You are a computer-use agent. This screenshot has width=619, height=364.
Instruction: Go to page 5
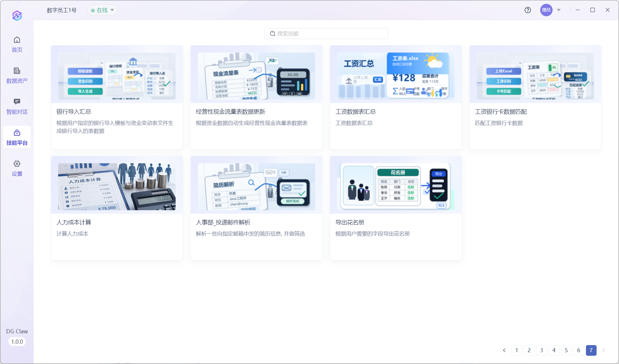(x=566, y=350)
